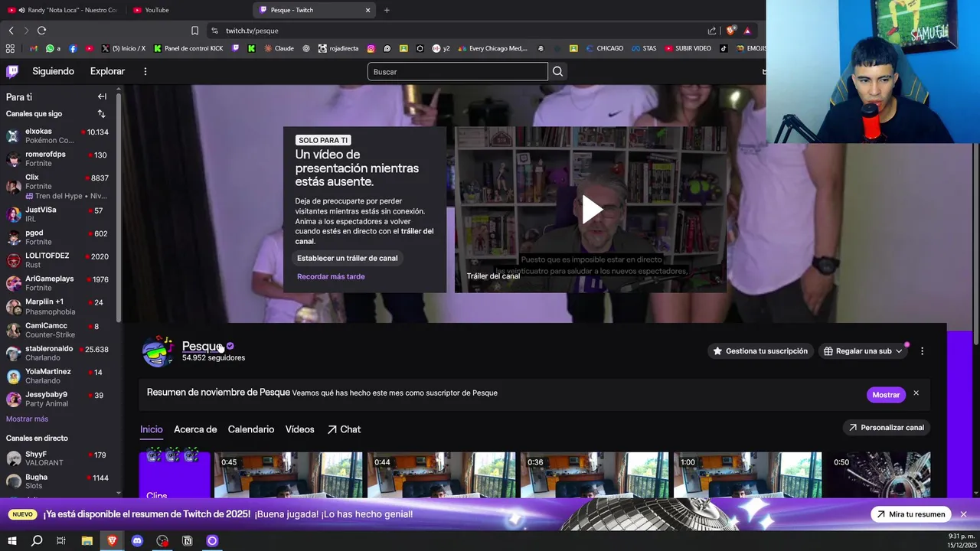Open the 1:00 clip thumbnail

tap(748, 475)
